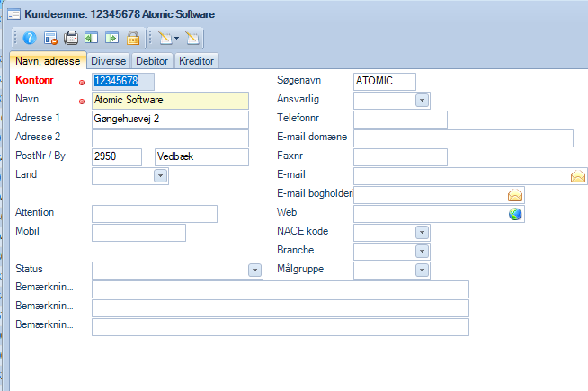Click the third Bemærkning input field

click(281, 327)
